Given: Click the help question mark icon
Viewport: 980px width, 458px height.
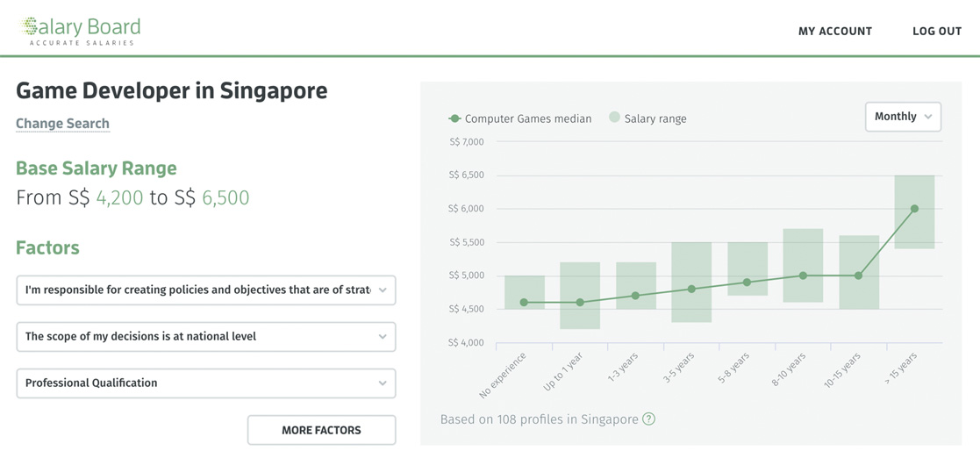Looking at the screenshot, I should click(648, 419).
